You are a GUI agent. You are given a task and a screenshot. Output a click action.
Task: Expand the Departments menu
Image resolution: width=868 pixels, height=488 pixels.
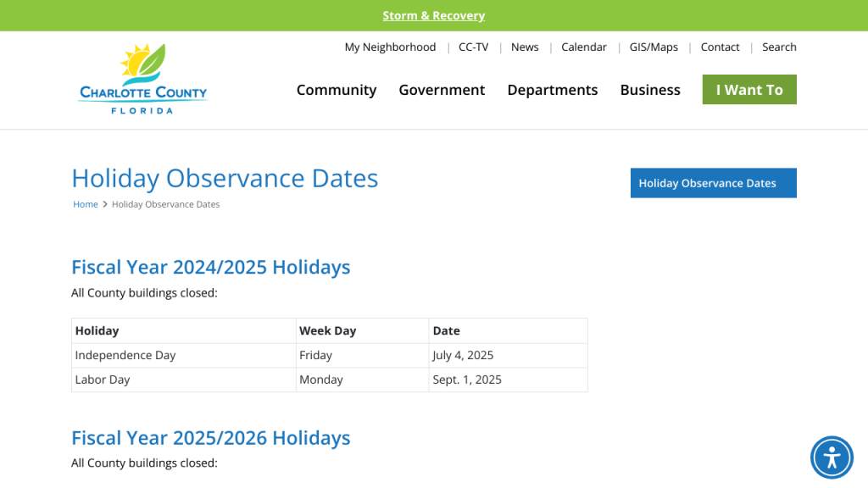coord(552,90)
